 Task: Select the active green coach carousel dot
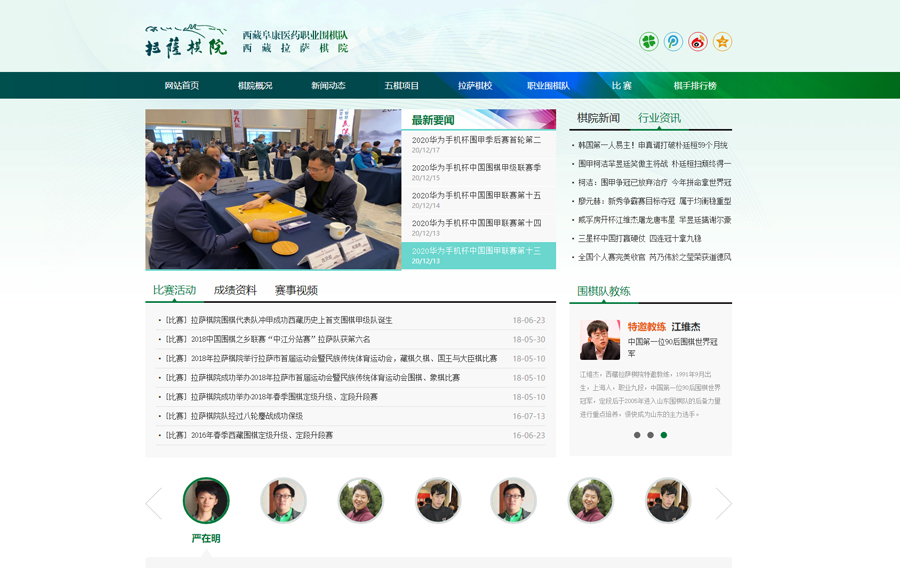click(663, 435)
